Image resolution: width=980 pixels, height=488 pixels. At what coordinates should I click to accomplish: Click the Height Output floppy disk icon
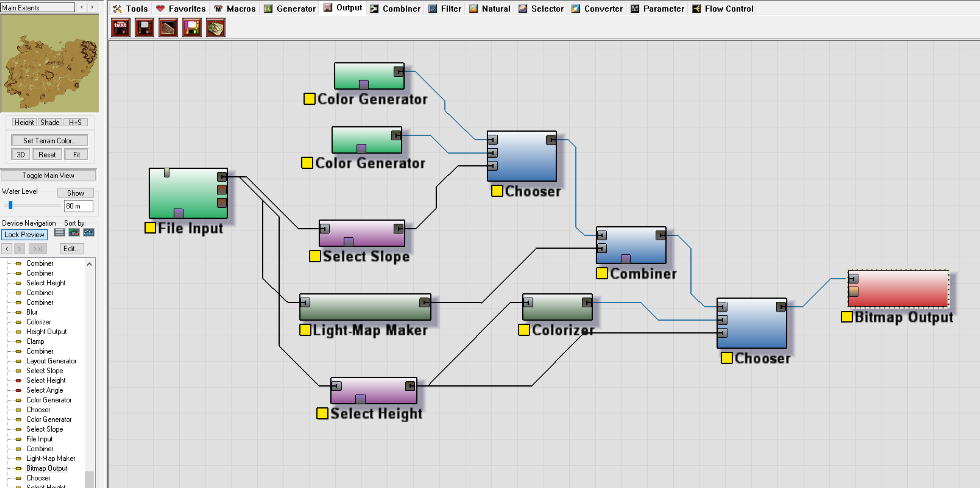[x=144, y=28]
